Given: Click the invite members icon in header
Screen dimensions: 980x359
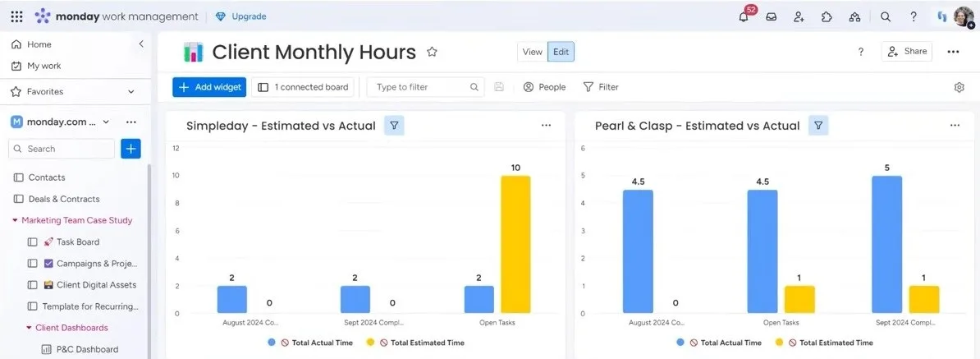Looking at the screenshot, I should 799,17.
